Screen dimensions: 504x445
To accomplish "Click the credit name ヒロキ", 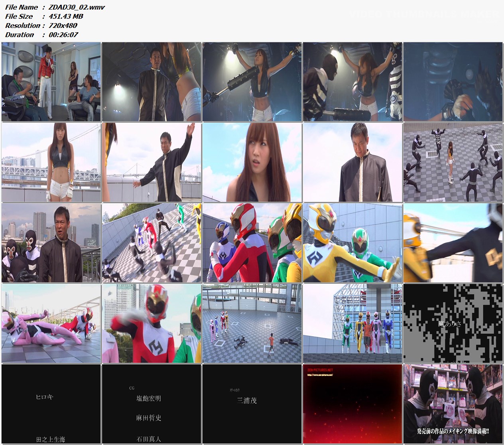I will (x=44, y=397).
